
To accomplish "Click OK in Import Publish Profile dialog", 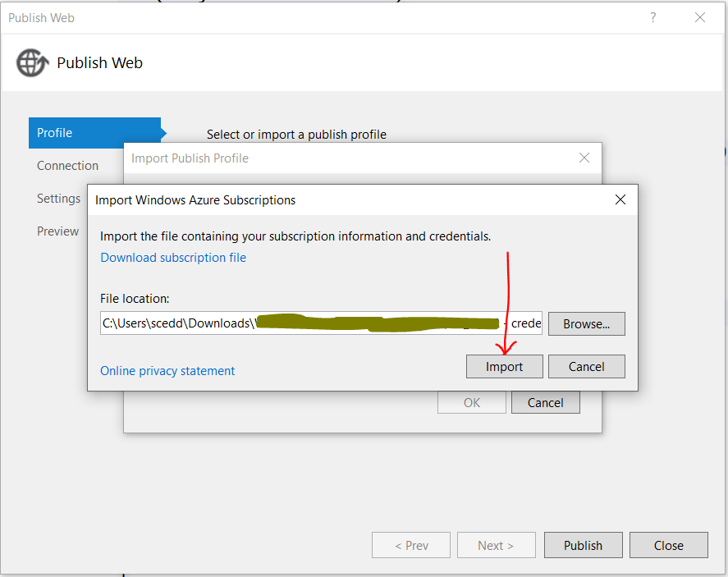I will click(472, 402).
